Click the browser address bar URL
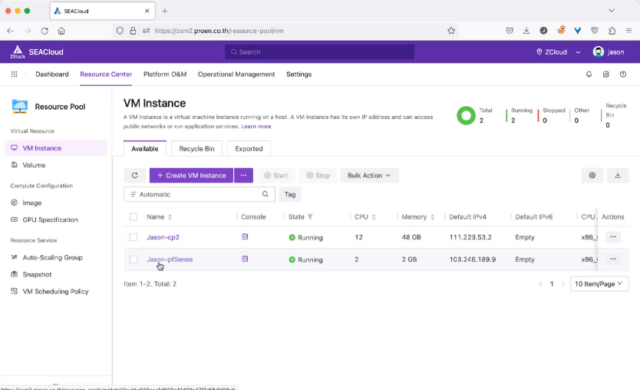 pyautogui.click(x=219, y=31)
